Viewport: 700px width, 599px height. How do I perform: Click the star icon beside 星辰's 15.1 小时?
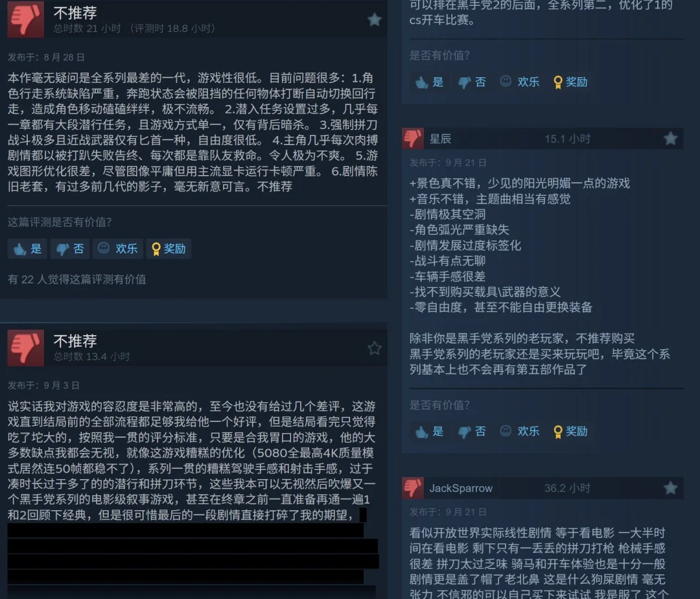click(670, 139)
